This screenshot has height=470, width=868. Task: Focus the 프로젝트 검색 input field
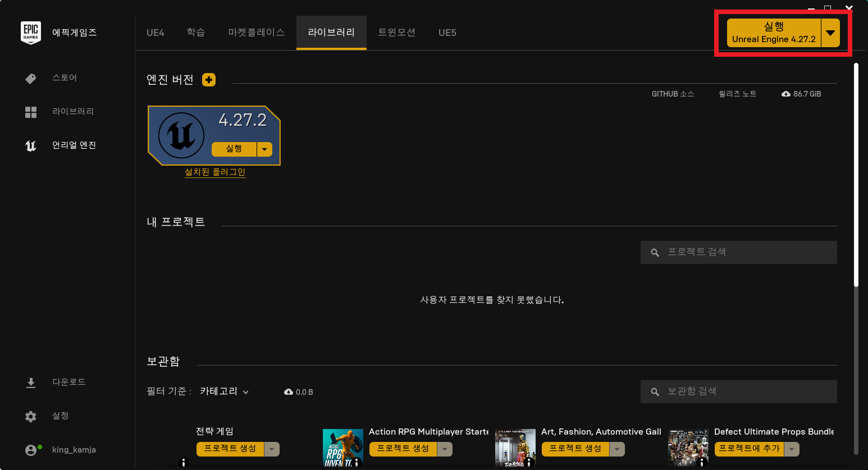pyautogui.click(x=739, y=253)
